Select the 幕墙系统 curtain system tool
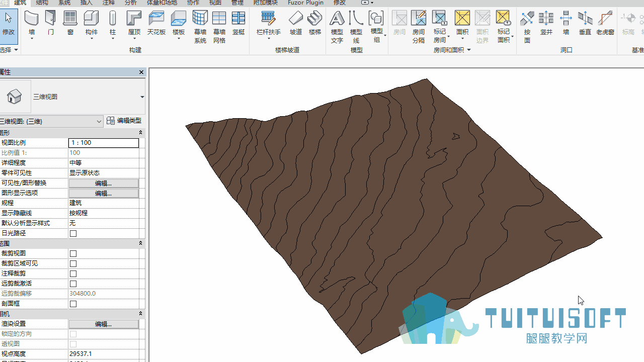 point(200,27)
